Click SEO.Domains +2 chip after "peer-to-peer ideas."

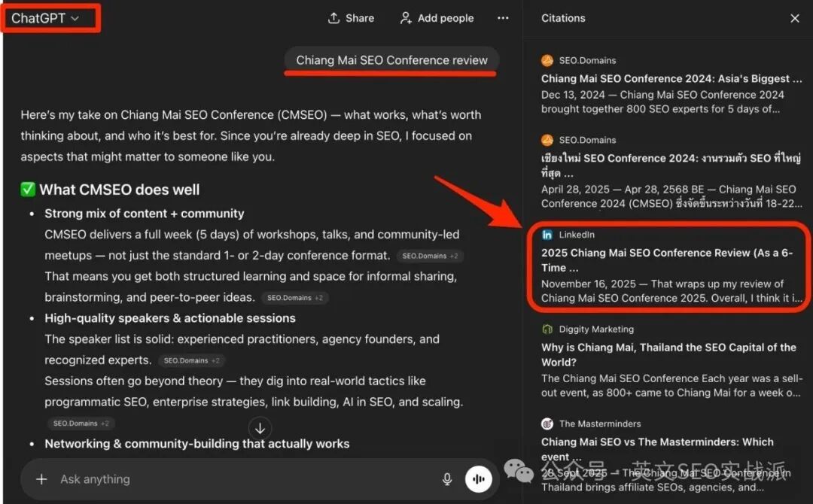[x=295, y=298]
